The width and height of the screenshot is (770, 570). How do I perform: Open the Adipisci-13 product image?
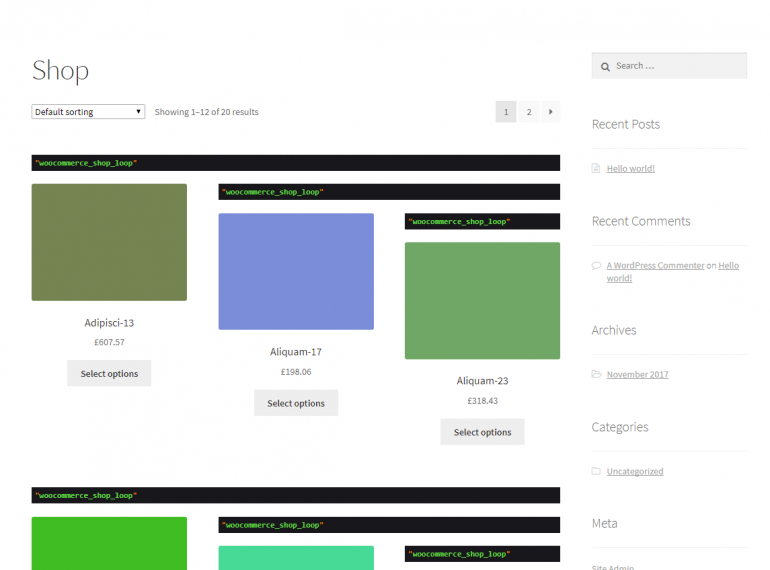click(109, 242)
